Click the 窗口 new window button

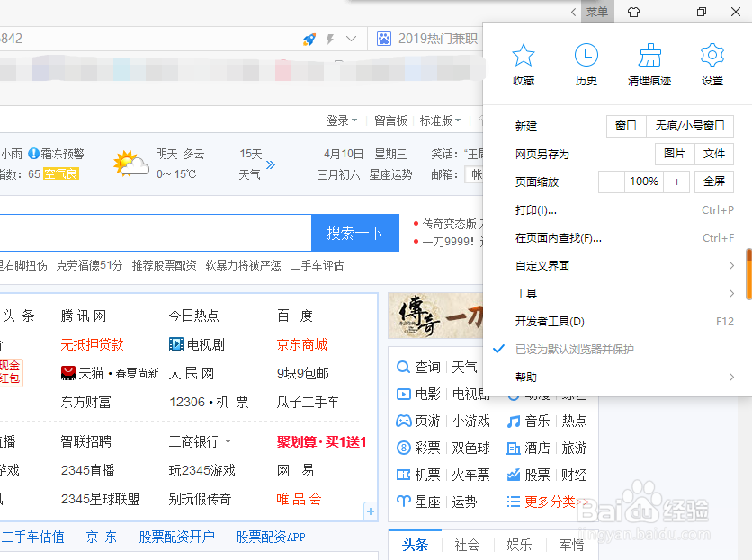tap(626, 126)
